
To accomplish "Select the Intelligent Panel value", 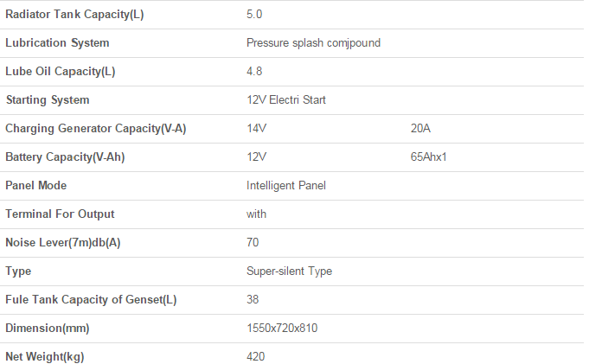I will click(286, 186).
